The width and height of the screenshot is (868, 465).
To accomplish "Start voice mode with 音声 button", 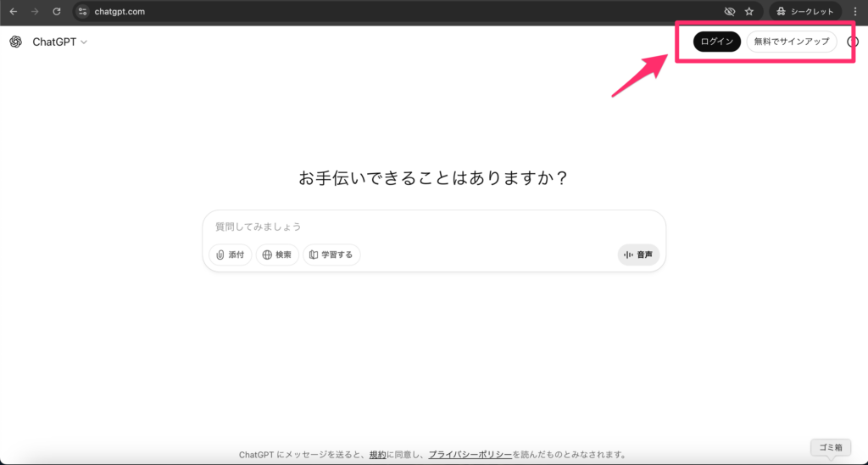I will pos(638,255).
